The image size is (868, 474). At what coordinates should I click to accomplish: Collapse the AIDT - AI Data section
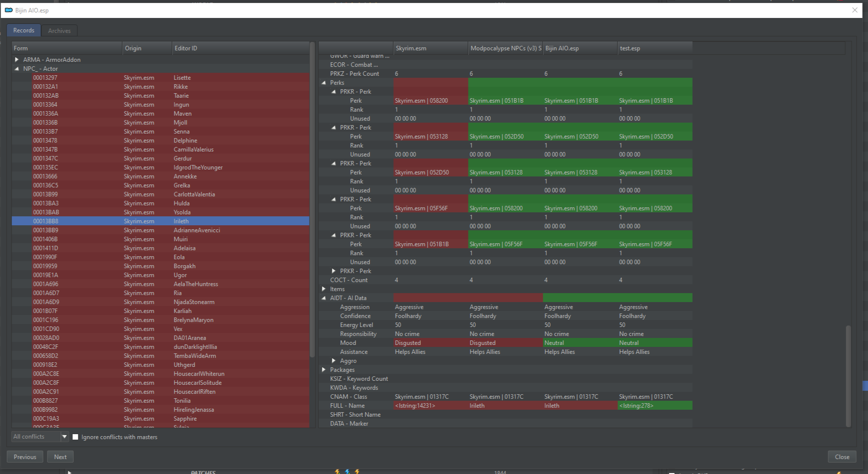click(x=324, y=298)
